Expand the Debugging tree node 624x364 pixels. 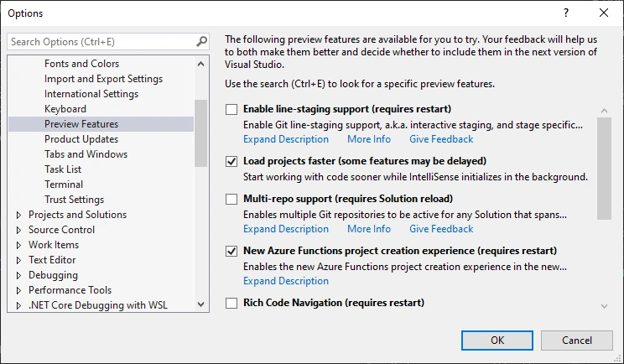(18, 275)
